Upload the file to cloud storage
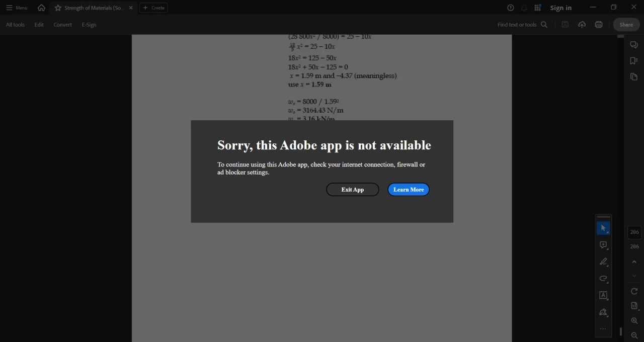The image size is (644, 342). tap(582, 25)
